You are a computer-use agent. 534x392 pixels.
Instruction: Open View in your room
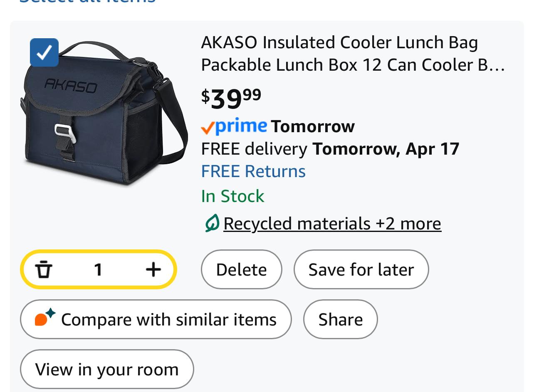(x=107, y=369)
